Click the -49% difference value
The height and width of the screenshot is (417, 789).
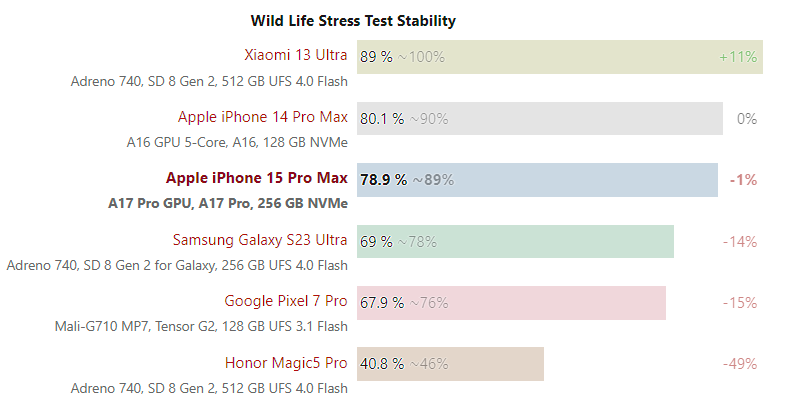pos(740,364)
